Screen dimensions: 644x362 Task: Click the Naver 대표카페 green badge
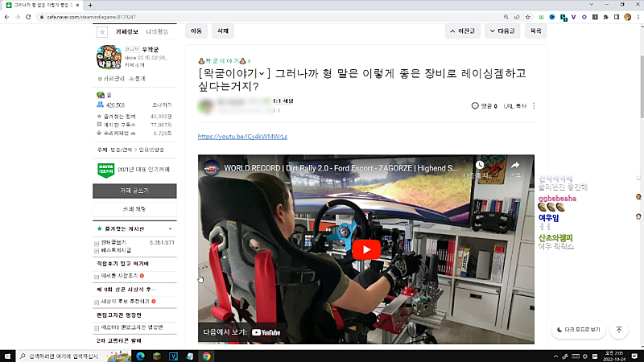(105, 170)
